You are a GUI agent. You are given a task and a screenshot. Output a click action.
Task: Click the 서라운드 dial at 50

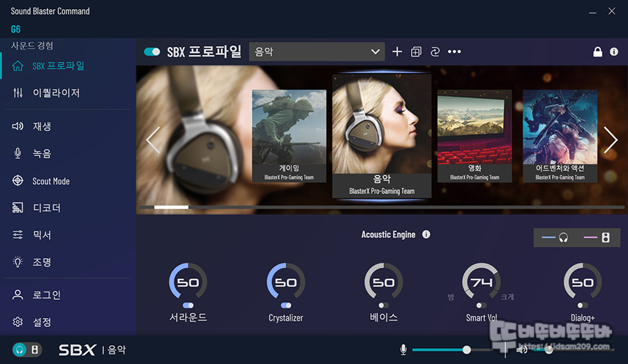pyautogui.click(x=188, y=282)
